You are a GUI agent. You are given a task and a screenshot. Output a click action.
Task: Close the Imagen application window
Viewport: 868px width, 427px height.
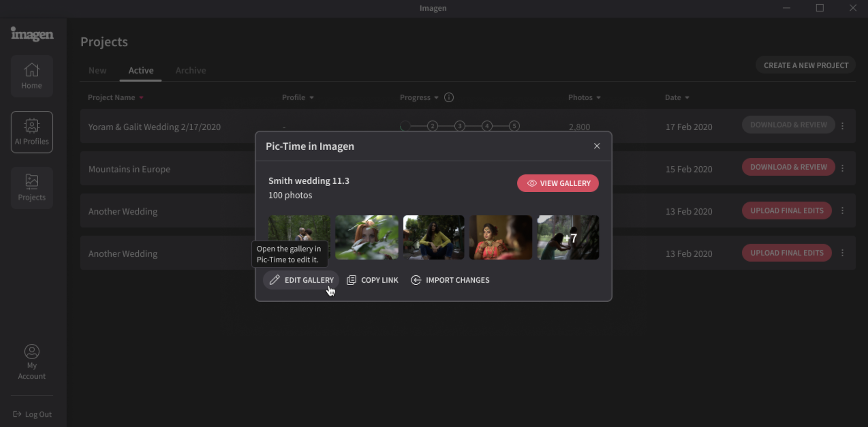pos(853,8)
